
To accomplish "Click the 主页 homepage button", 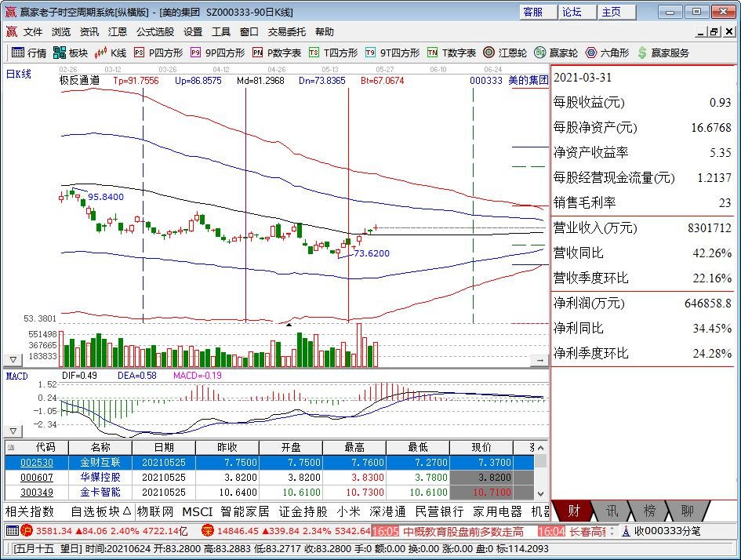I will (616, 12).
